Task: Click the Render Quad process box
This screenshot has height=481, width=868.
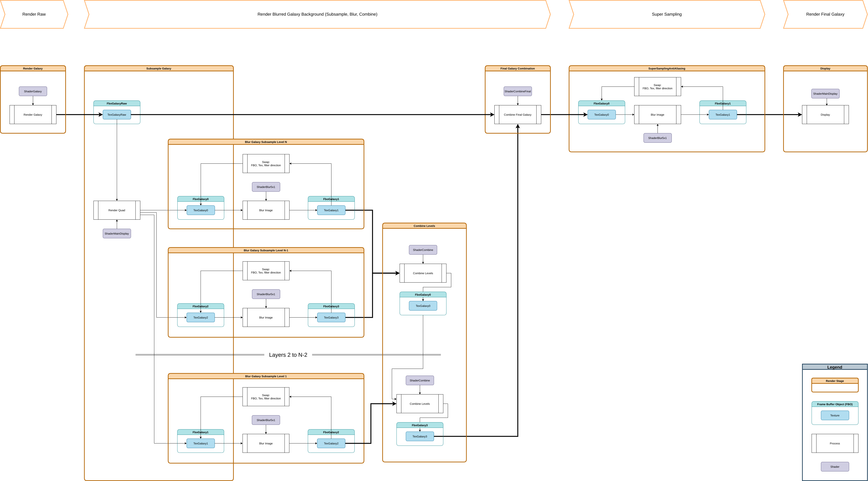Action: pyautogui.click(x=117, y=210)
